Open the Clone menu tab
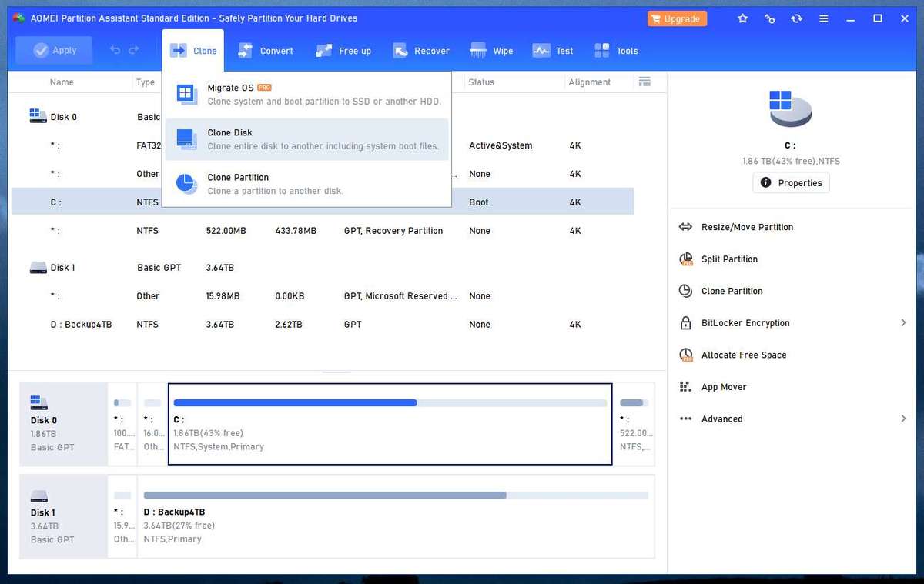The height and width of the screenshot is (584, 924). coord(193,51)
